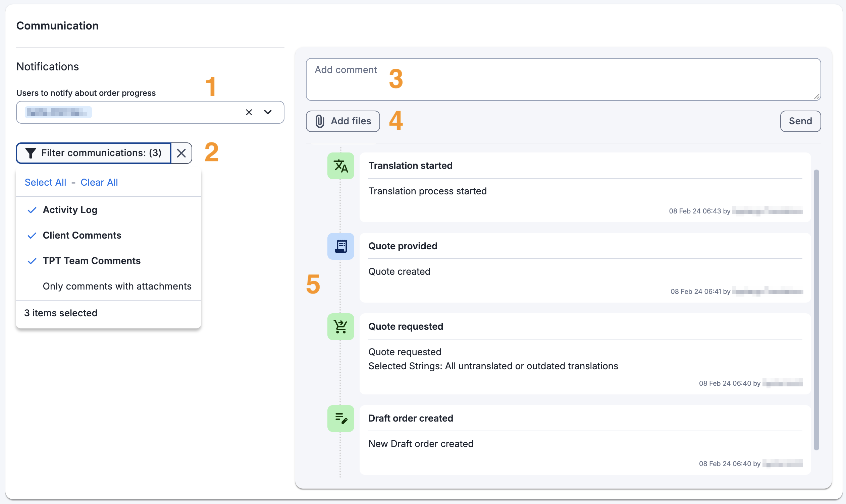Click the paperclip attachment icon

pyautogui.click(x=319, y=121)
